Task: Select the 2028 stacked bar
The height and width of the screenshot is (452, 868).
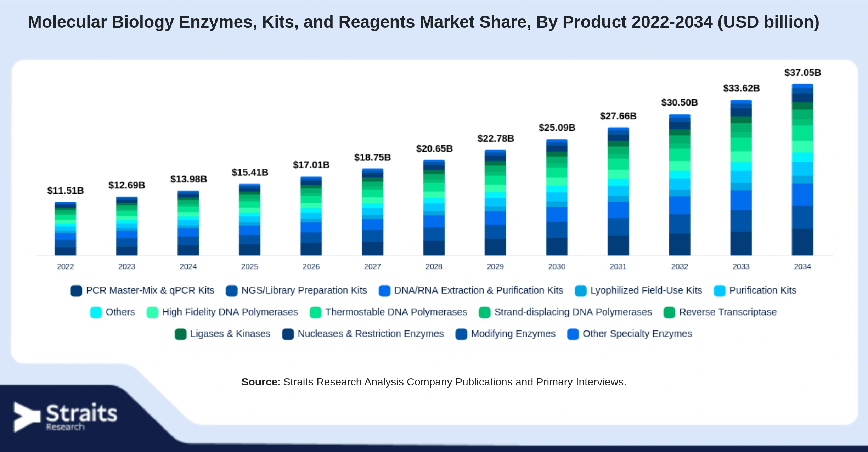Action: [x=434, y=208]
